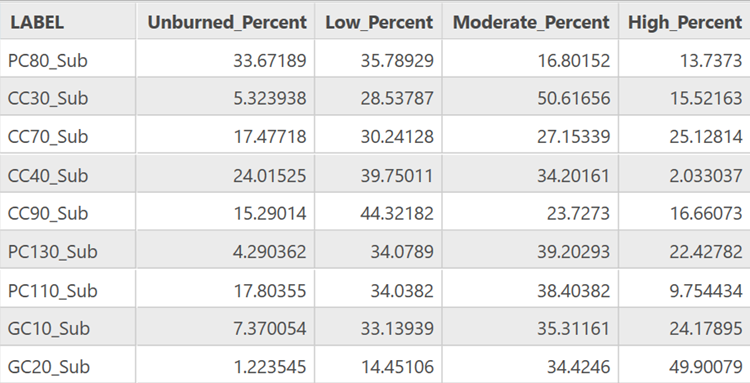
Task: Select moderate value 50.61656
Action: (x=574, y=98)
